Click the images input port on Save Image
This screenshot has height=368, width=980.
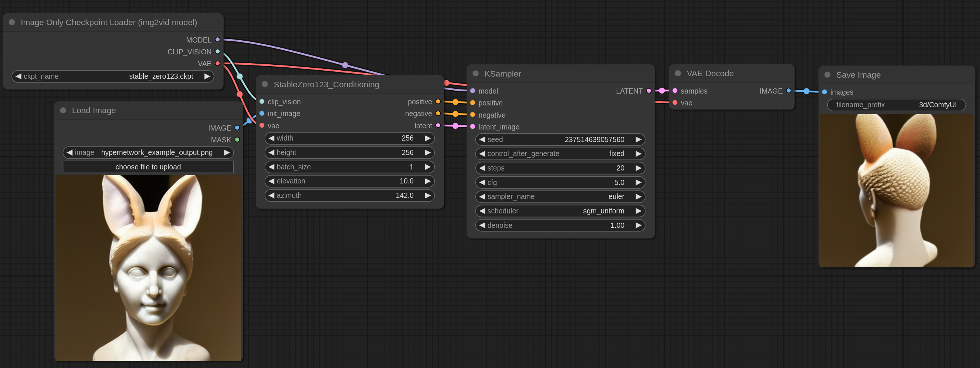[824, 92]
